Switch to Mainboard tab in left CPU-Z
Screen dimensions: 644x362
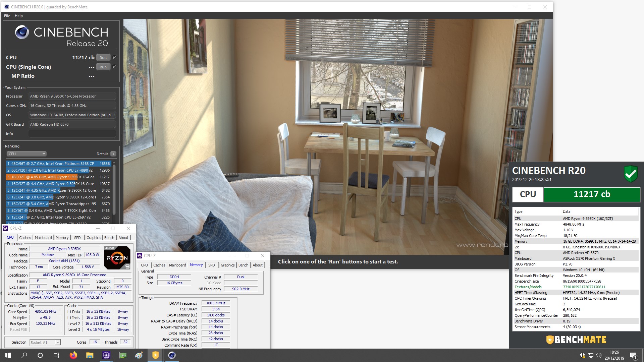click(43, 238)
